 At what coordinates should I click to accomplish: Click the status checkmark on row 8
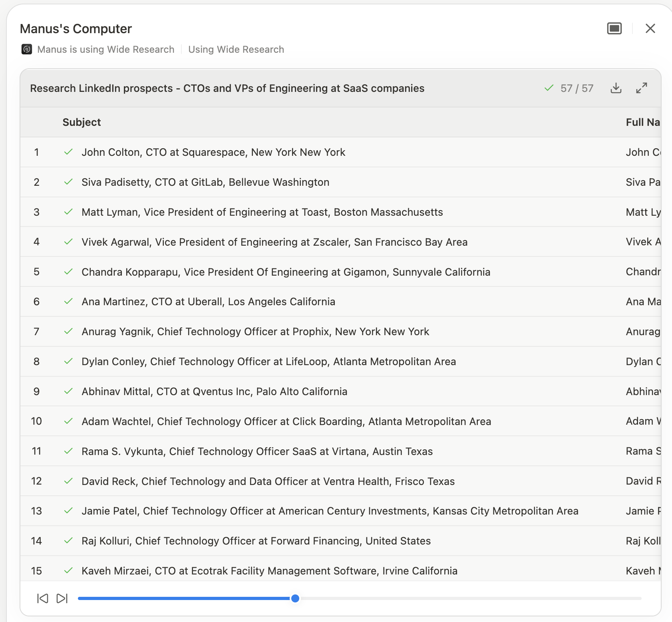[x=68, y=361]
